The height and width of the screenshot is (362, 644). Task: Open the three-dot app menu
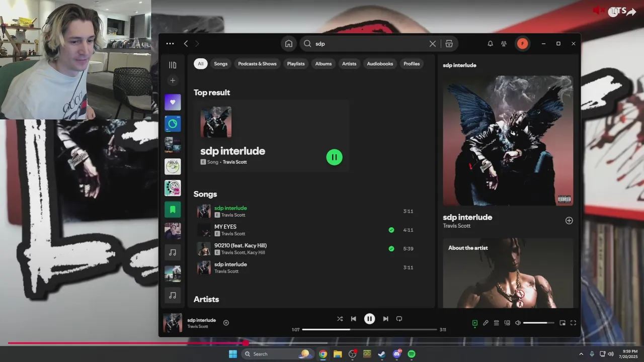pyautogui.click(x=170, y=44)
